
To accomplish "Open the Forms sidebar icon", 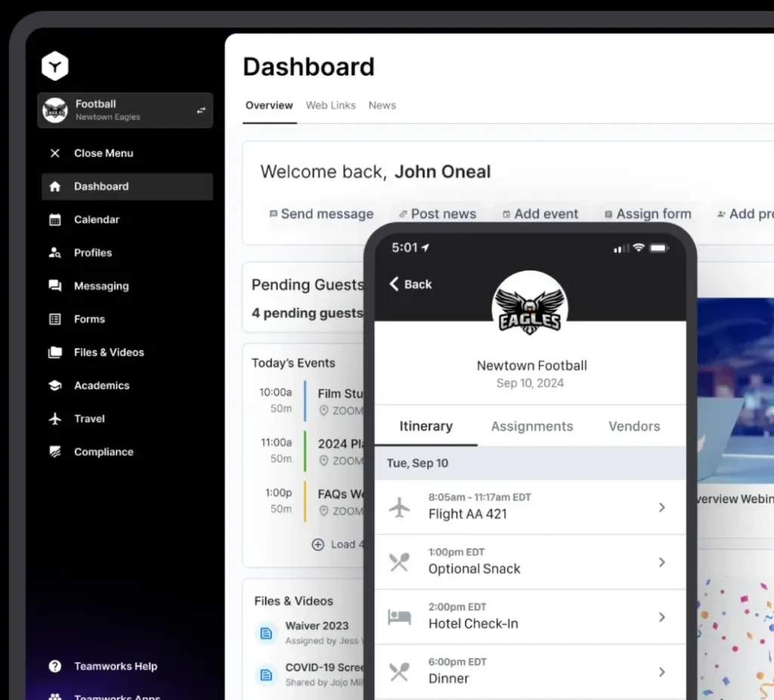I will (54, 319).
